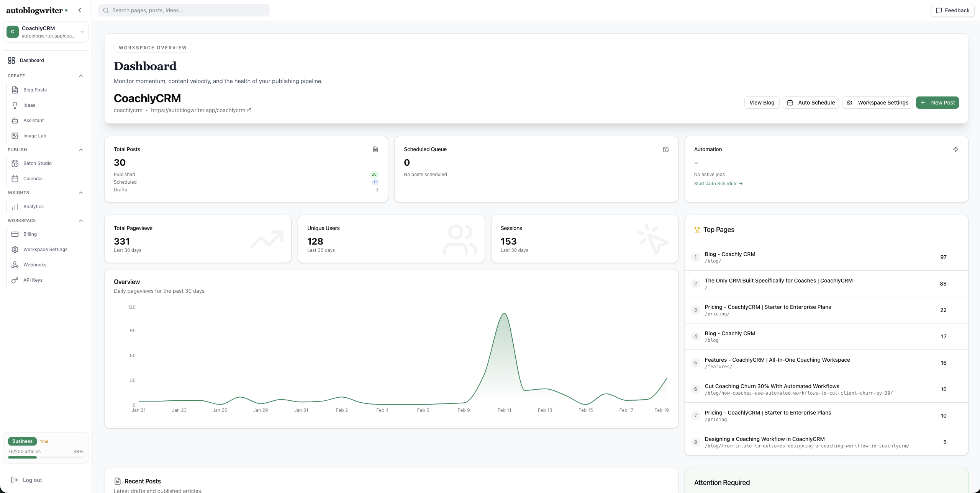Click the Webhooks icon in sidebar
980x493 pixels.
pyautogui.click(x=15, y=265)
